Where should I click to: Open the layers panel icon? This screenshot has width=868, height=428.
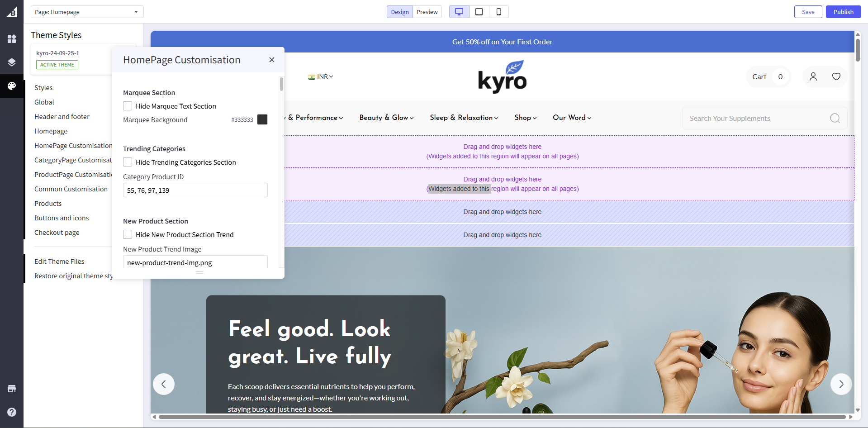pos(12,62)
